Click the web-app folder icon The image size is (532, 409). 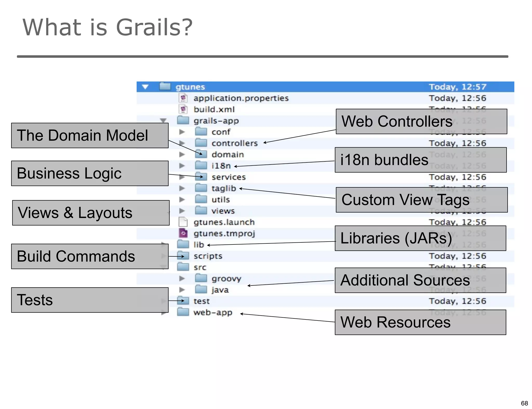pos(183,312)
